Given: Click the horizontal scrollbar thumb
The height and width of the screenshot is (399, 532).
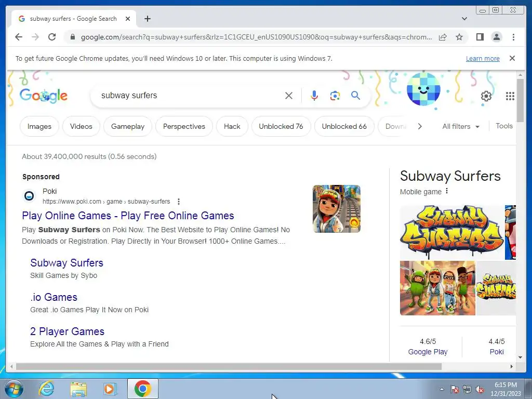Looking at the screenshot, I should point(229,366).
